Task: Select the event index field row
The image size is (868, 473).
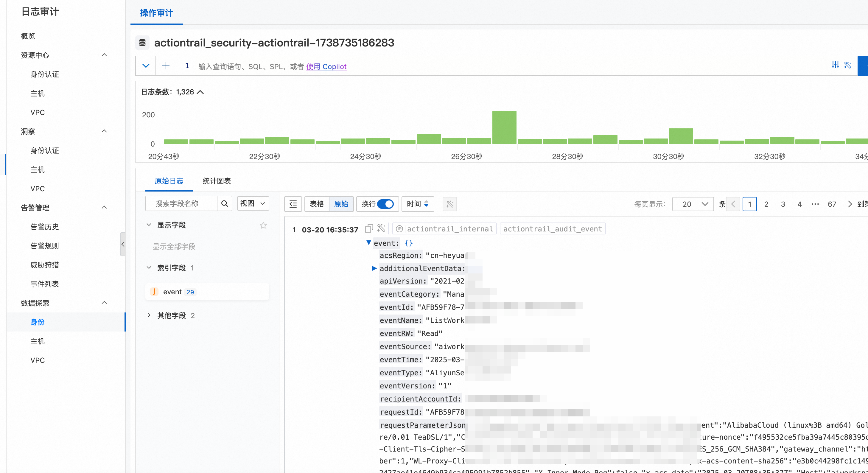Action: [x=207, y=292]
